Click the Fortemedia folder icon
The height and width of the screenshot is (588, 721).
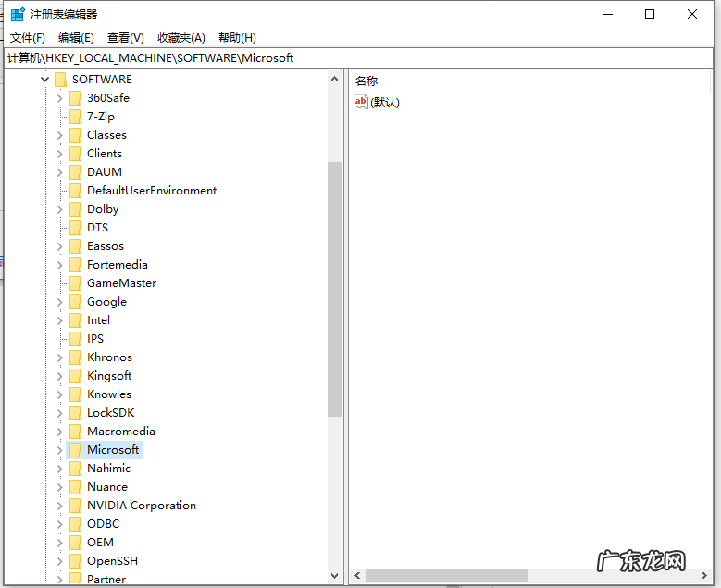pos(75,265)
